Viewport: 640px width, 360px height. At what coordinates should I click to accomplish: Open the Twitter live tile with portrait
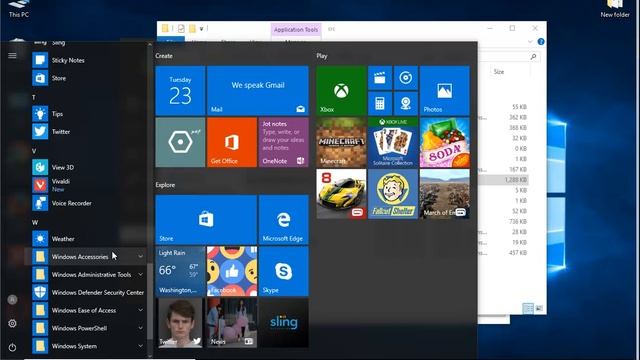(180, 322)
